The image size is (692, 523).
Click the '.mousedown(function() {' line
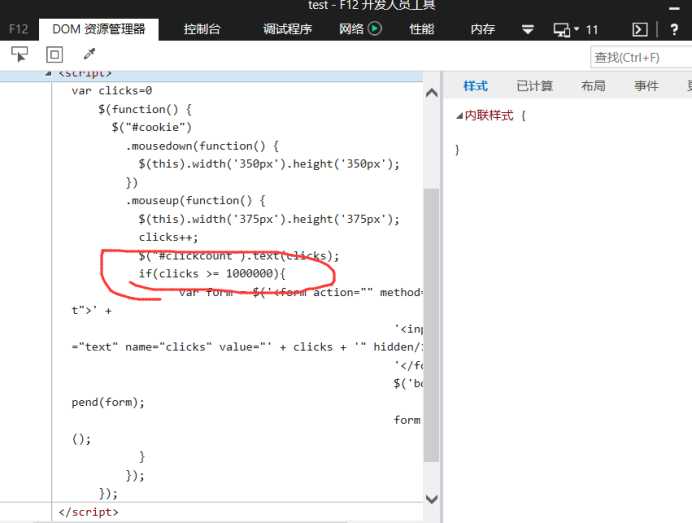coord(202,146)
